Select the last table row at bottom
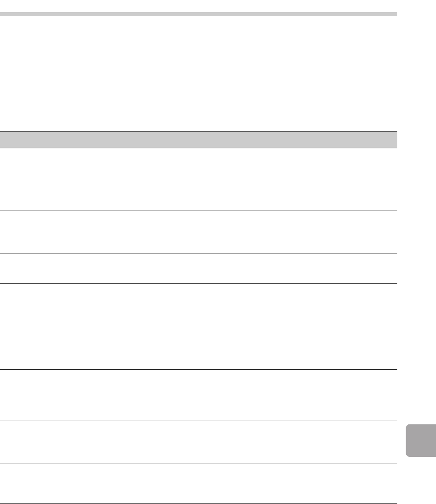 198,484
